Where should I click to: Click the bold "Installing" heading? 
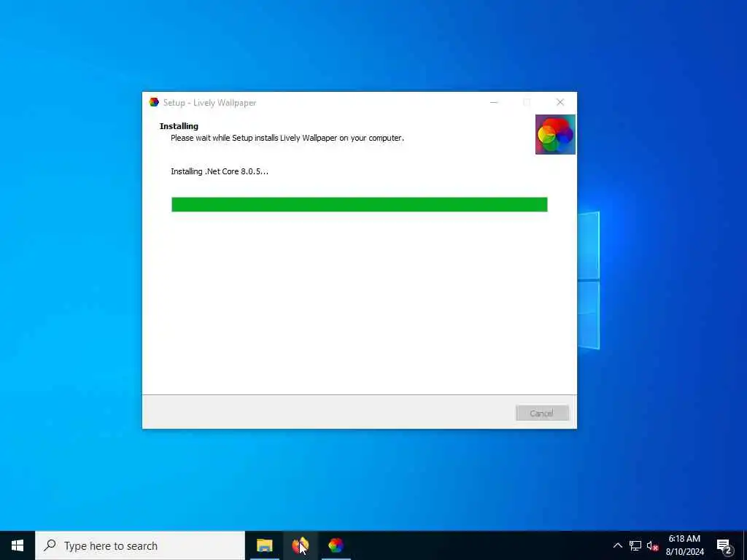coord(179,126)
